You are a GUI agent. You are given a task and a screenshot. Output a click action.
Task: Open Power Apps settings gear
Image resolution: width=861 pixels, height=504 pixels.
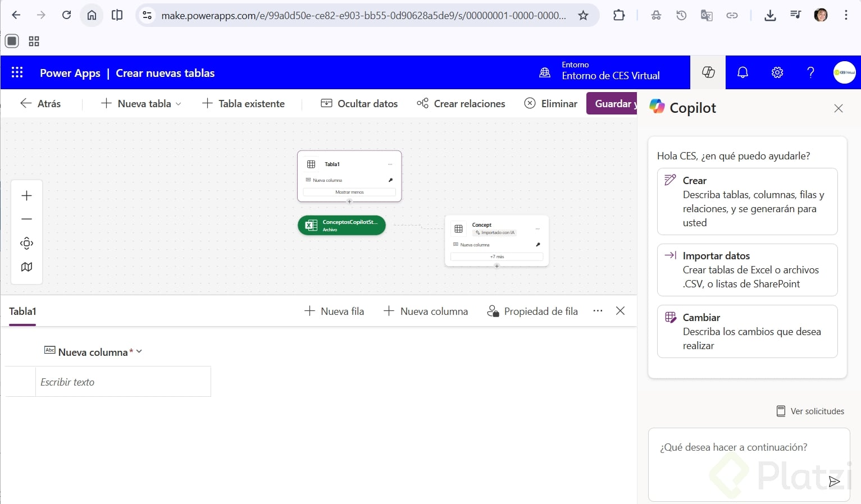[x=777, y=72]
